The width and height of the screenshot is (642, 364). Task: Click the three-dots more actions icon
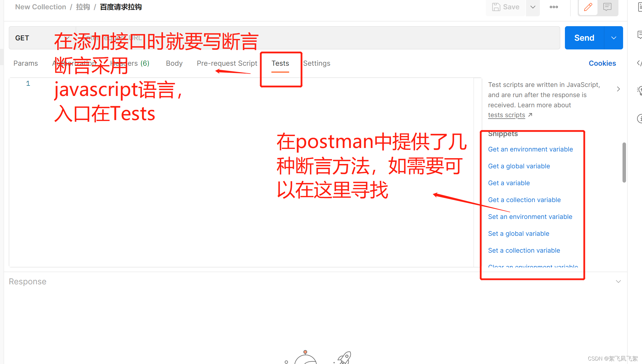pyautogui.click(x=554, y=7)
